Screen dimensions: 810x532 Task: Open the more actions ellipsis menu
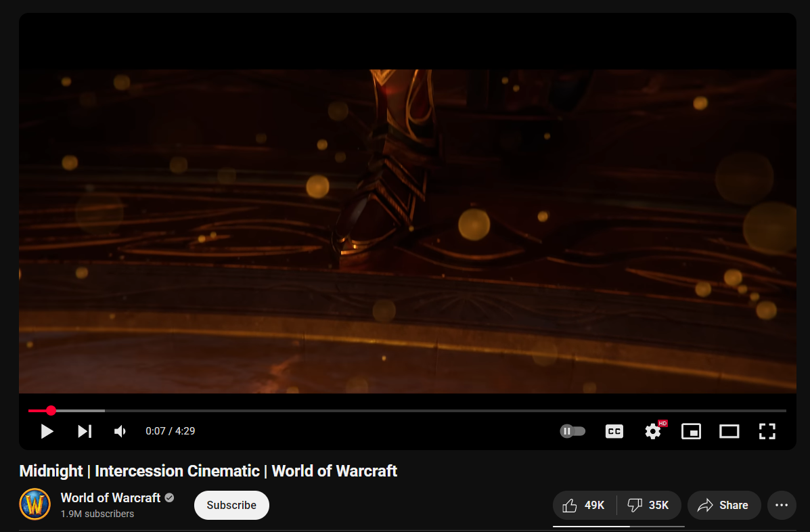tap(782, 505)
